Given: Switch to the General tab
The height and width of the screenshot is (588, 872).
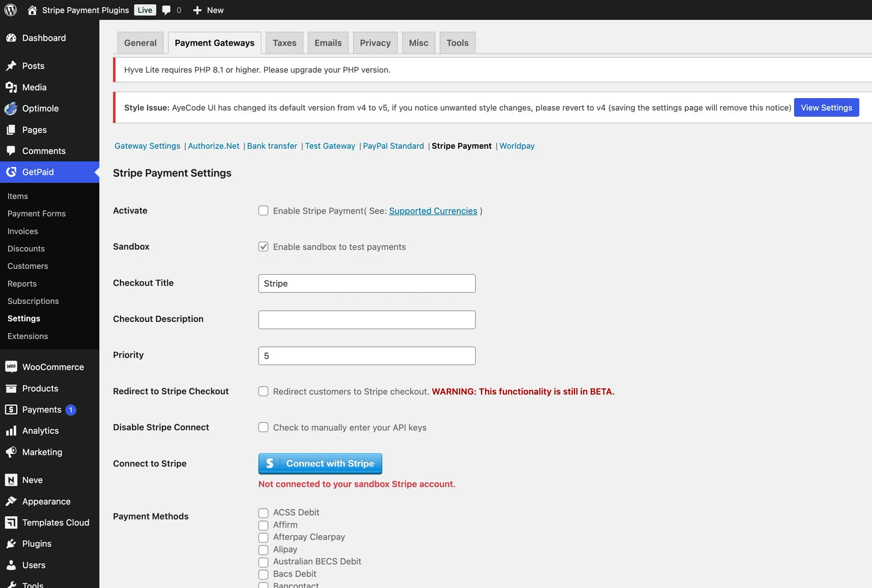Looking at the screenshot, I should point(140,43).
